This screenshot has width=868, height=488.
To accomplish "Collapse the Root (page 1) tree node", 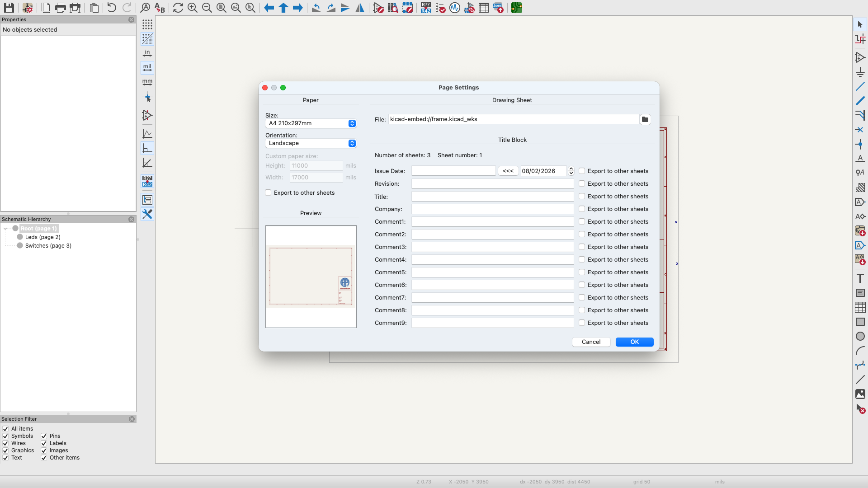I will pos(5,229).
